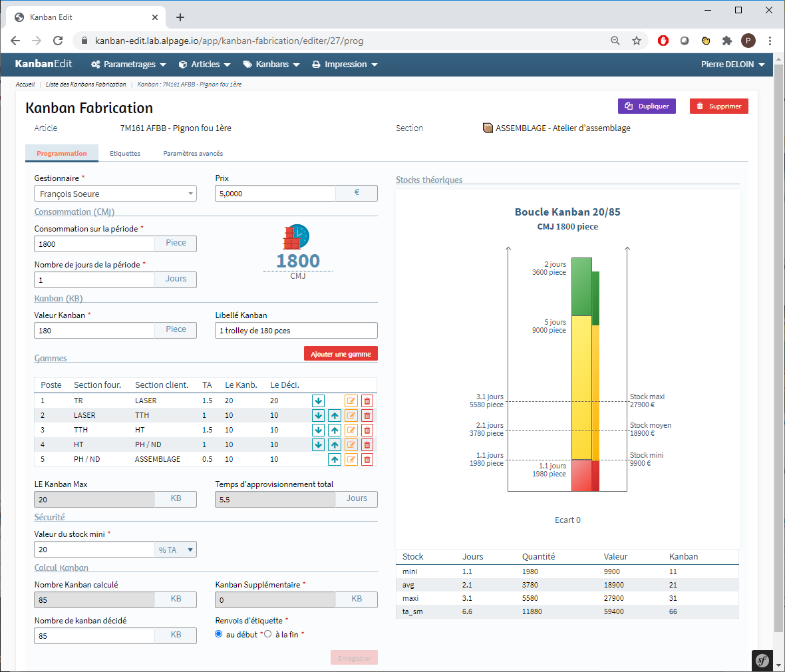Move gamme row 1 down with arrow
This screenshot has width=785, height=672.
pyautogui.click(x=318, y=401)
